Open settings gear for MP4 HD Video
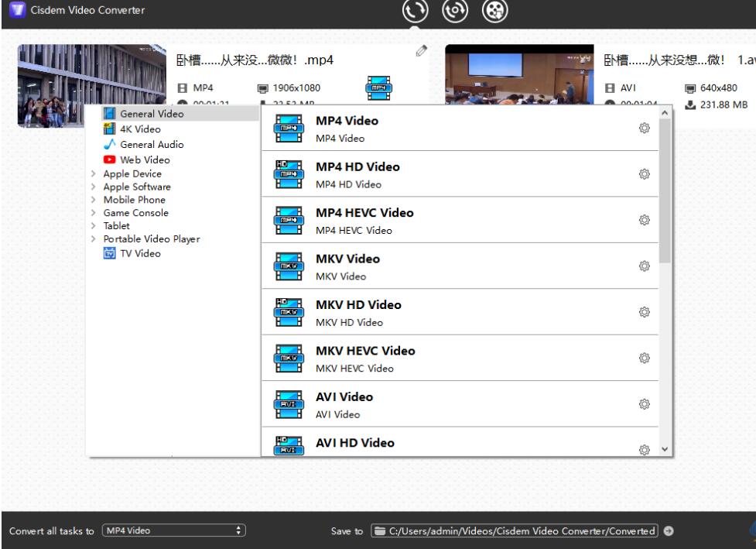 click(x=644, y=173)
